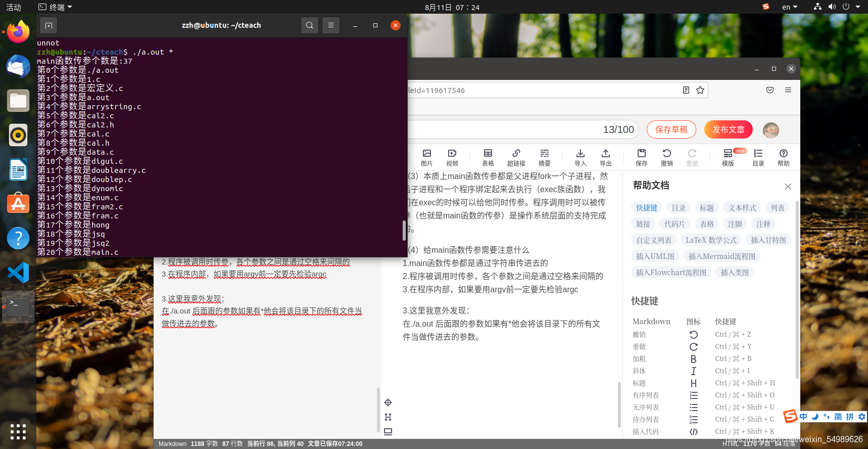Select the 代码片 help tag

675,224
